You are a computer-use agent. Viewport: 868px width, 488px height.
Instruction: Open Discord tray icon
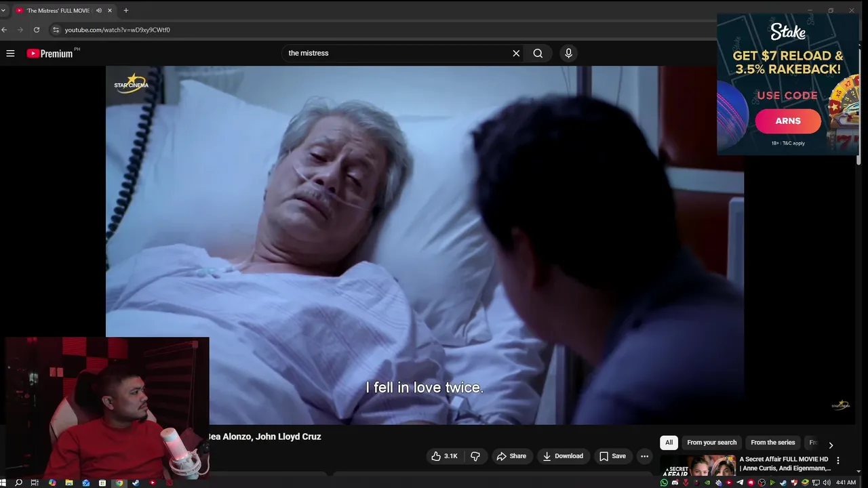675,483
